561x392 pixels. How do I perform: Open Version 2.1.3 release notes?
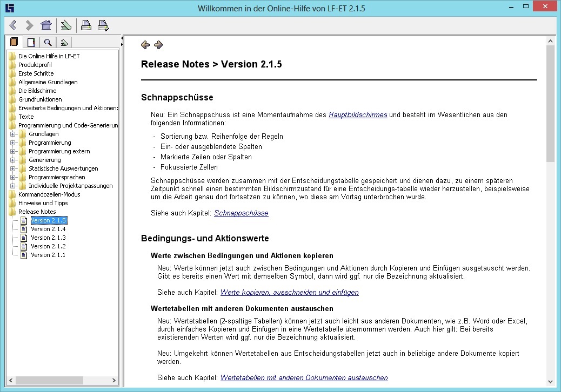[48, 238]
